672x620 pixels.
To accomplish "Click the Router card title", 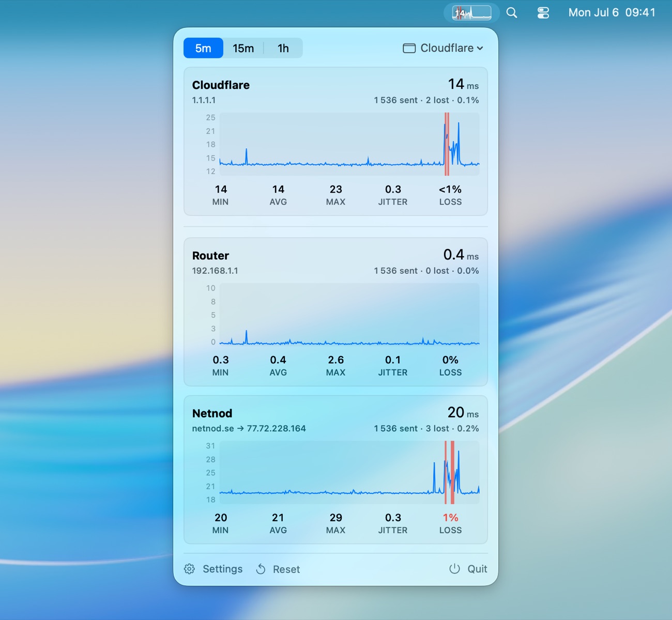I will 210,256.
